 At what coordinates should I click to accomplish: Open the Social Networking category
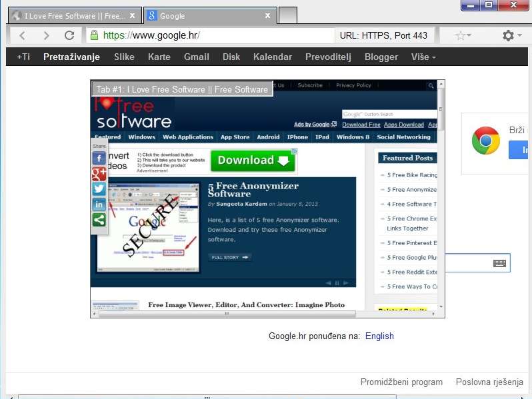coord(403,137)
